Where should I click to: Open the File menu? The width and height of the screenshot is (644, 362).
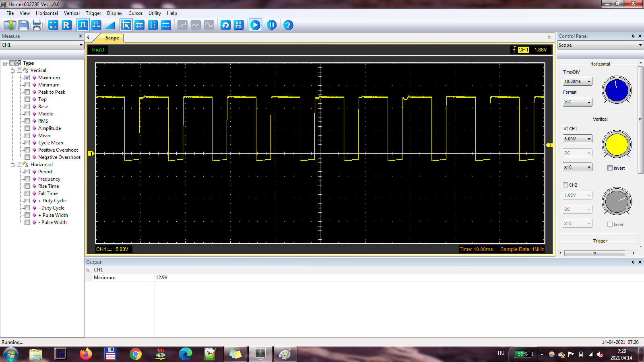10,13
